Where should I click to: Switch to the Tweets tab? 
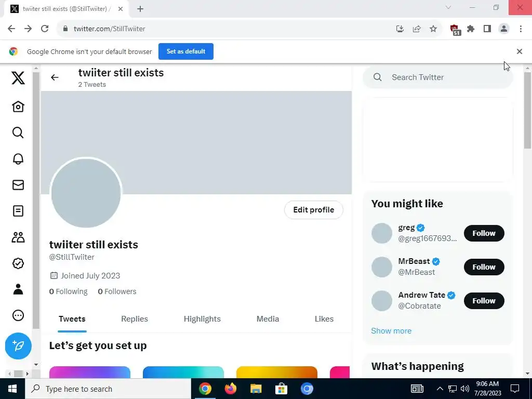pyautogui.click(x=72, y=319)
